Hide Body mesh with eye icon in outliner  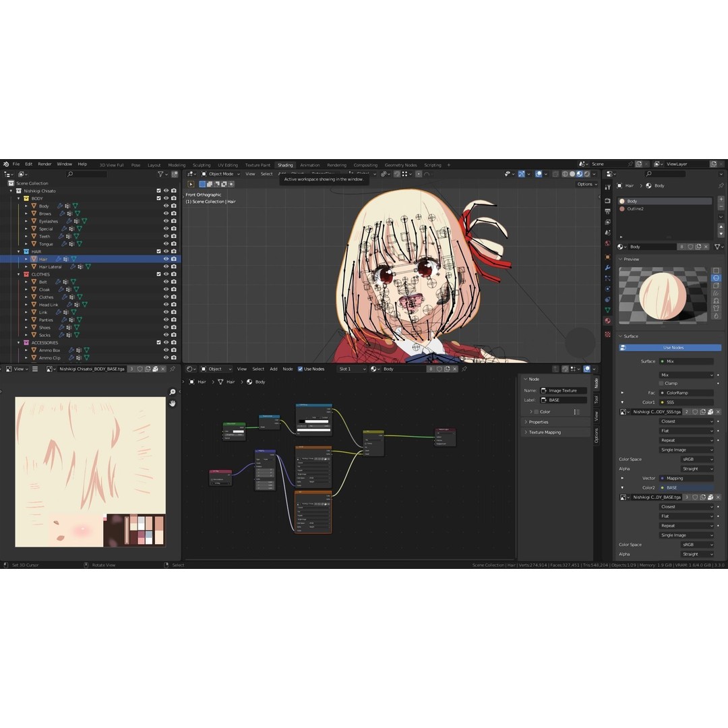tap(166, 206)
